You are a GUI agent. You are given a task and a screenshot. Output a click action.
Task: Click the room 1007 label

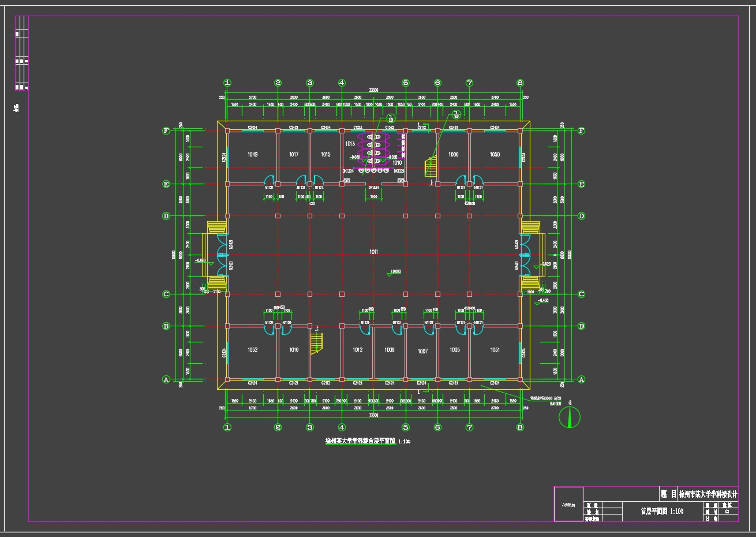pyautogui.click(x=422, y=351)
